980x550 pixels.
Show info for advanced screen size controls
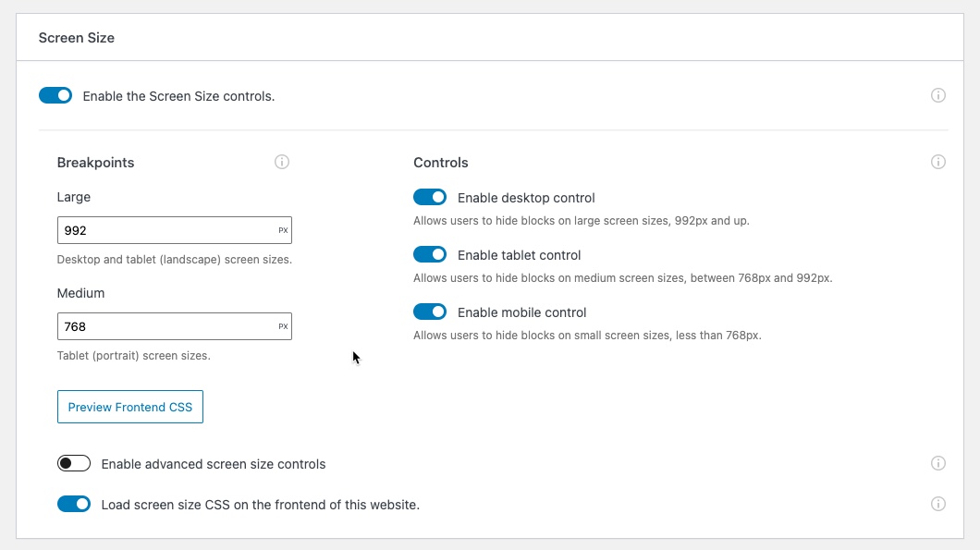tap(937, 463)
